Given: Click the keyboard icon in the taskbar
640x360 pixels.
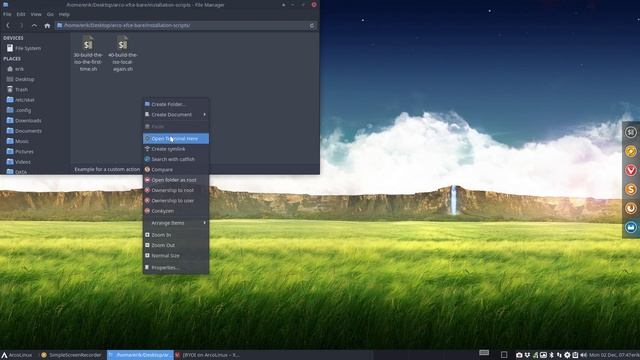Looking at the screenshot, I should [484, 353].
